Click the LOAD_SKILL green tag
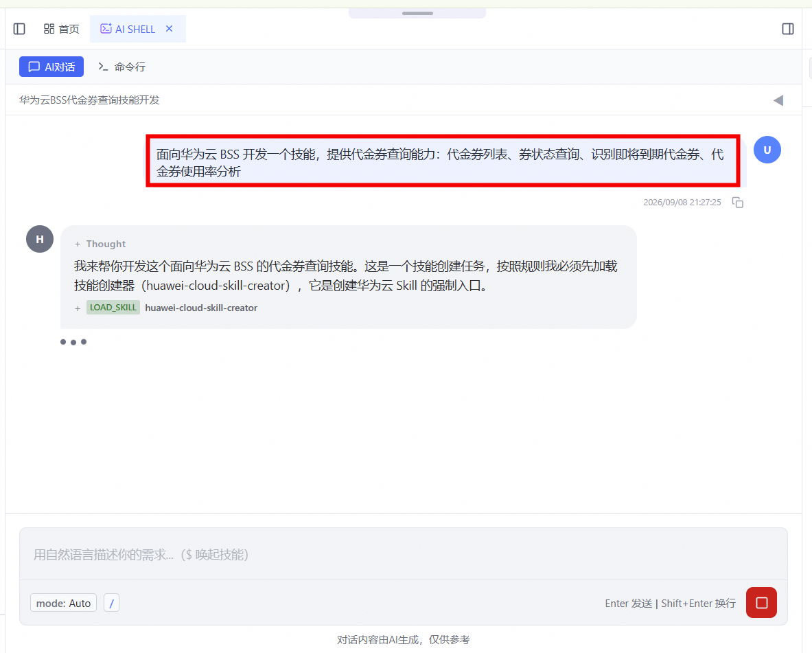The height and width of the screenshot is (653, 812). point(113,308)
